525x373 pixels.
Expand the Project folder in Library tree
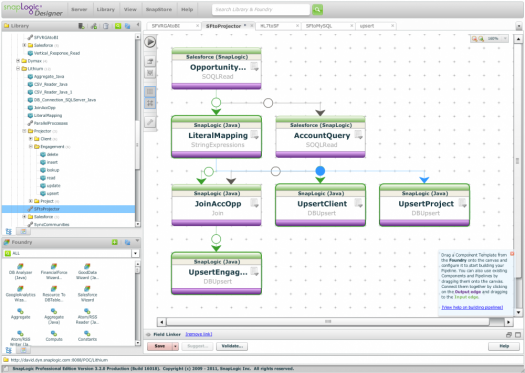(x=30, y=201)
